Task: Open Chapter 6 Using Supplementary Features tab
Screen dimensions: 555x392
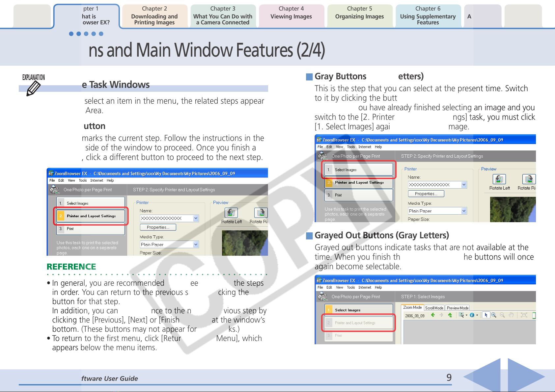Action: 428,16
